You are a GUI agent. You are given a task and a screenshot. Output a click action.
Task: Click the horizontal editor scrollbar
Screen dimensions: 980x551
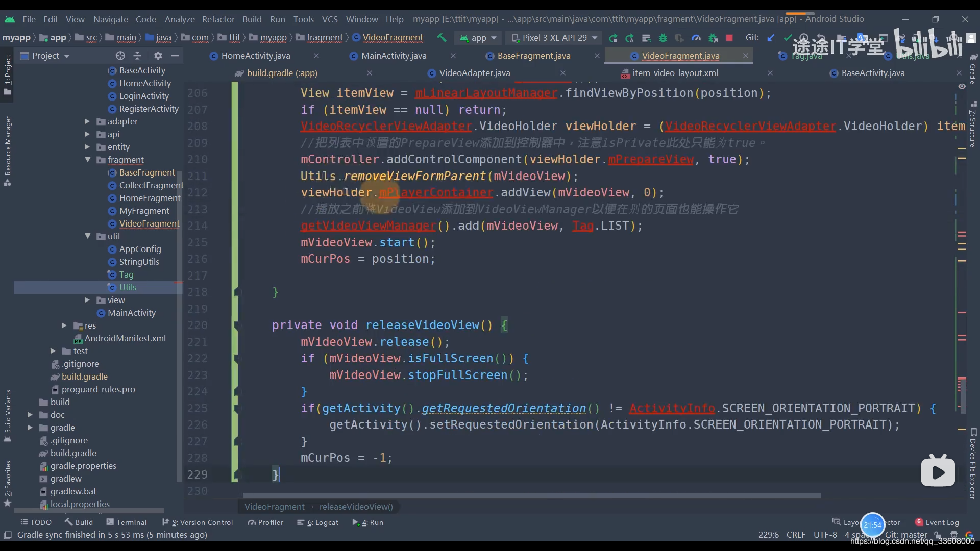tap(532, 495)
